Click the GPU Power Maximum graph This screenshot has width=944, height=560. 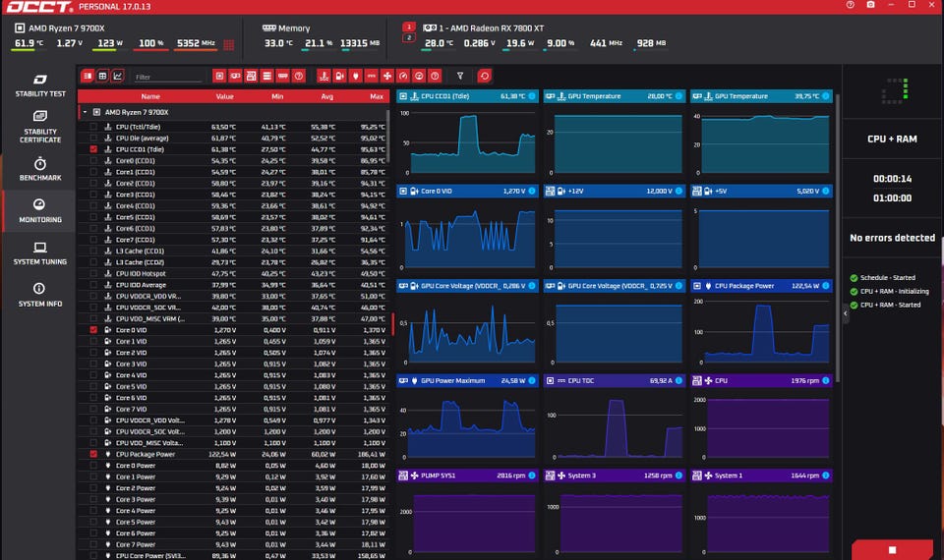tap(466, 421)
